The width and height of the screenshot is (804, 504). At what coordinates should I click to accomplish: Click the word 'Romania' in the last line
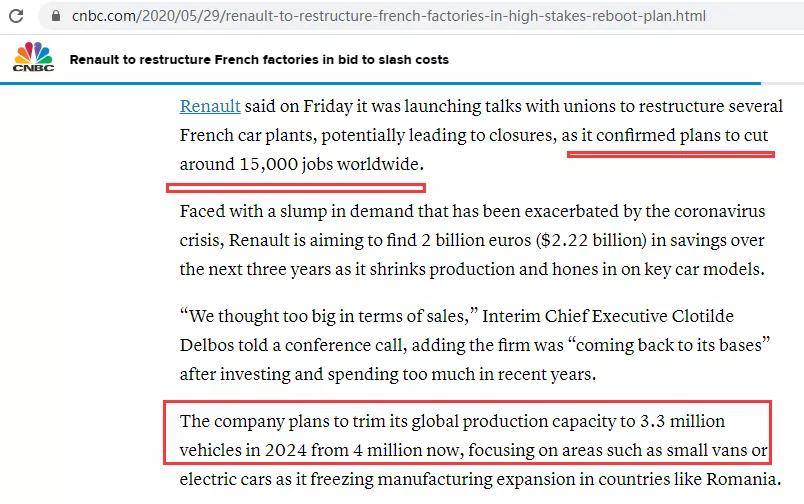[x=741, y=479]
